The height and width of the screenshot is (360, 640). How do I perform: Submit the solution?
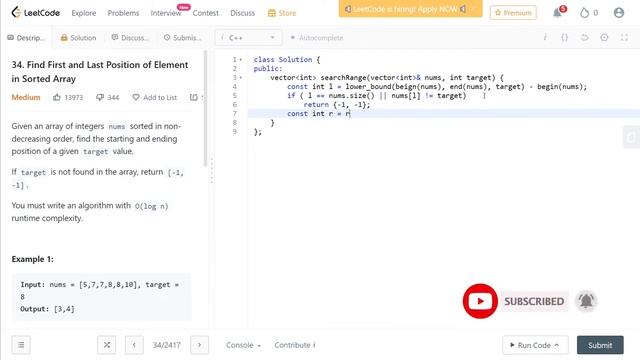600,345
